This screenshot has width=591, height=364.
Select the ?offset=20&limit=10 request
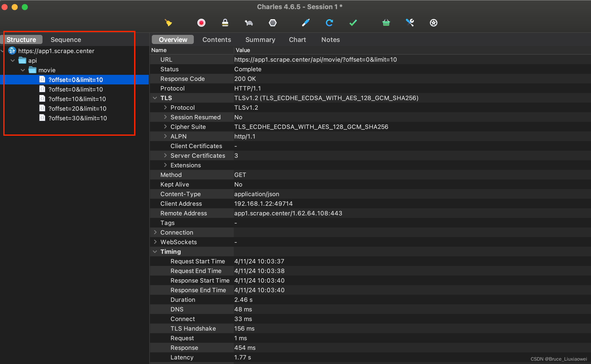(x=77, y=109)
